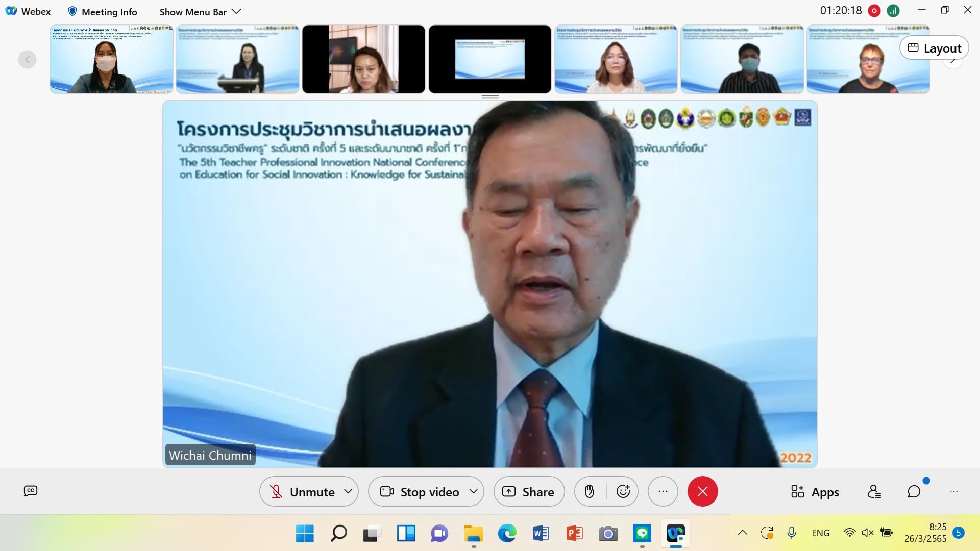
Task: Open Wi-Fi network tray icon
Action: point(849,533)
